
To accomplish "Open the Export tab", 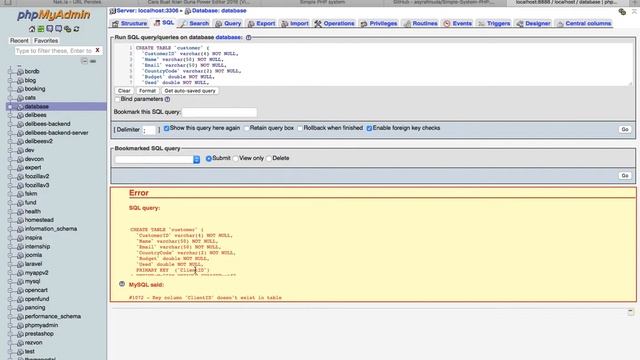I will [262, 24].
